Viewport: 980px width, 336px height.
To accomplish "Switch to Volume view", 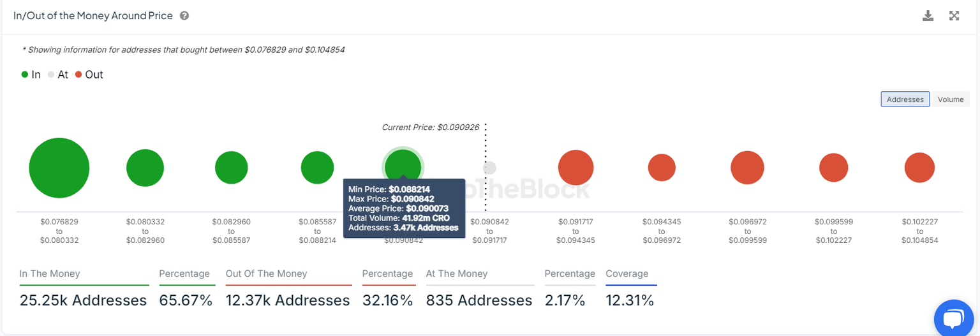I will [x=950, y=99].
